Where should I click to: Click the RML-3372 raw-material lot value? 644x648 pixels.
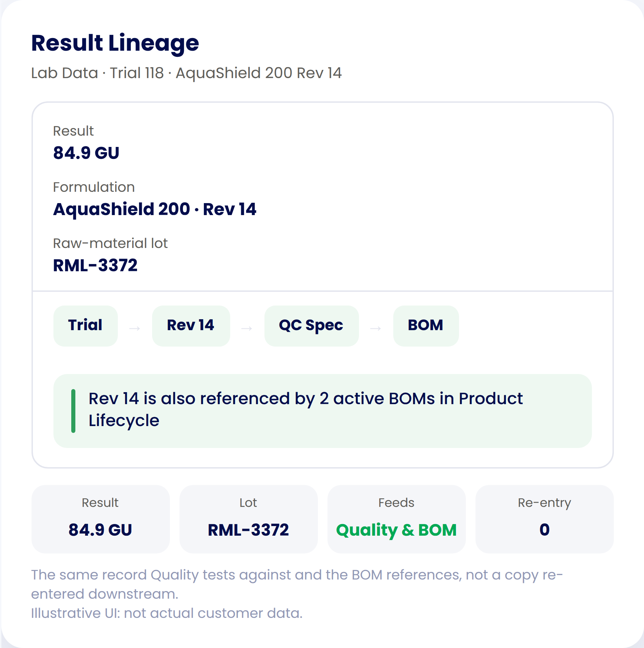coord(95,265)
